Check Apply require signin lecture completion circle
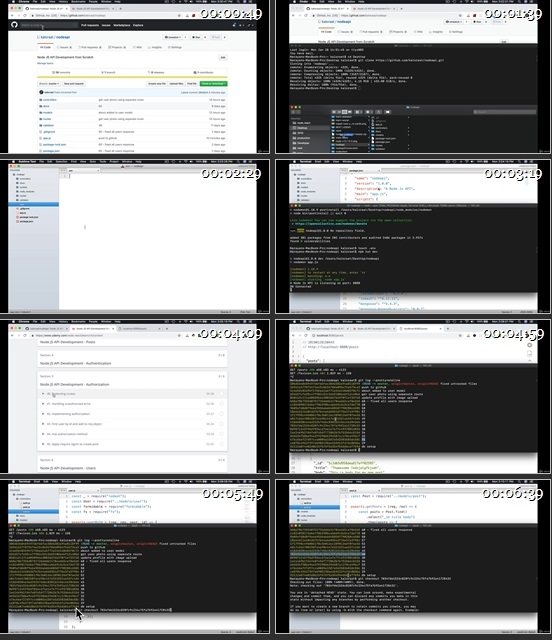This screenshot has width=552, height=640. pos(222,444)
